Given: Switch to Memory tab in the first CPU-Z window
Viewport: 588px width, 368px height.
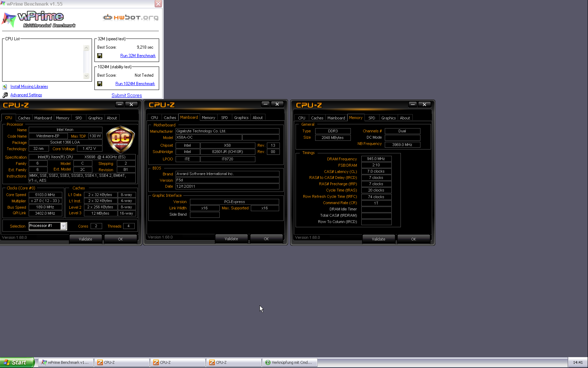Looking at the screenshot, I should 63,118.
